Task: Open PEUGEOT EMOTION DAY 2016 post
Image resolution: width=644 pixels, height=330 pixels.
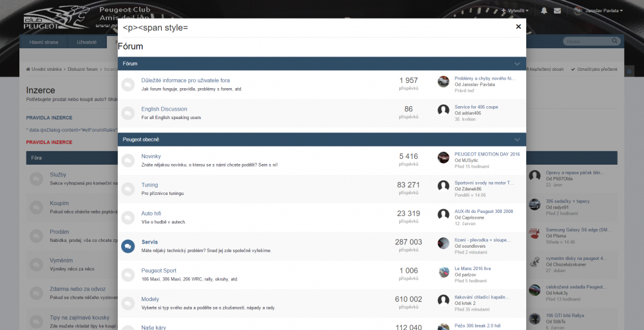Action: (x=487, y=154)
